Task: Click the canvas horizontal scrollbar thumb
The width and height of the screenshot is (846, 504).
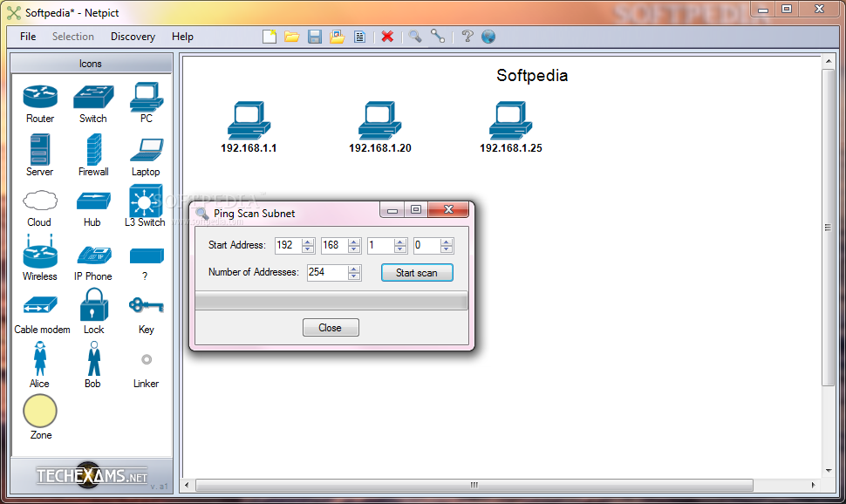Action: point(474,485)
